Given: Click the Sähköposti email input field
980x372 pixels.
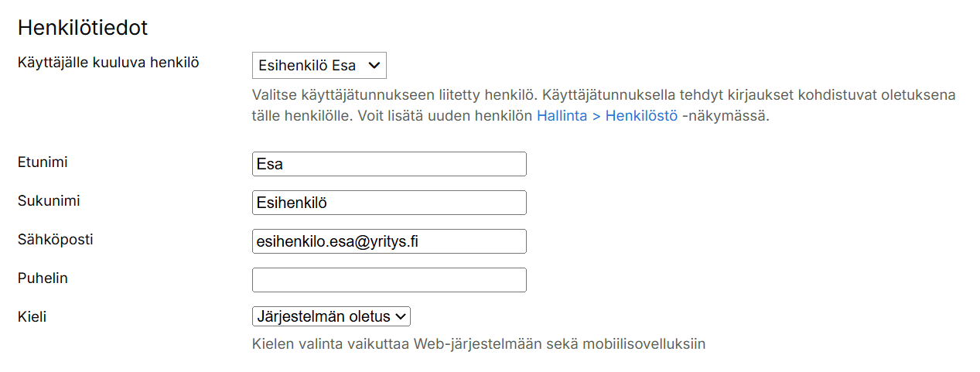Looking at the screenshot, I should (389, 241).
